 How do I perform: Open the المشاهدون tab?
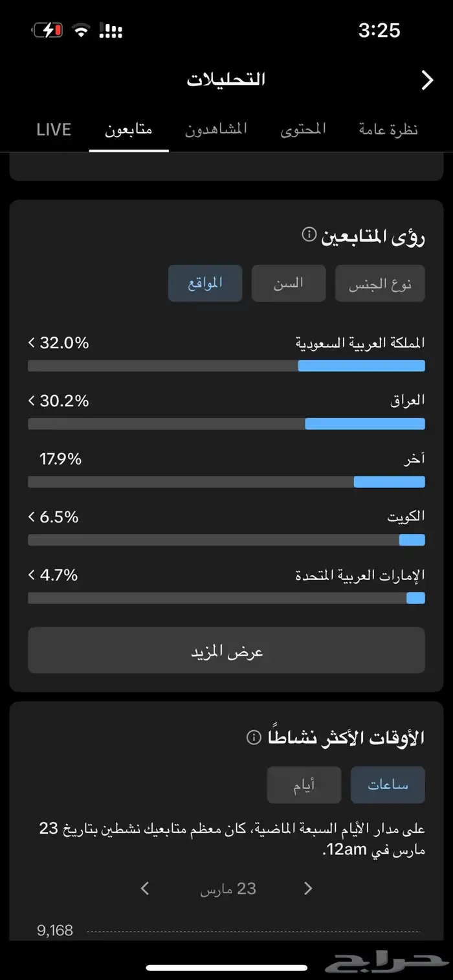[216, 129]
